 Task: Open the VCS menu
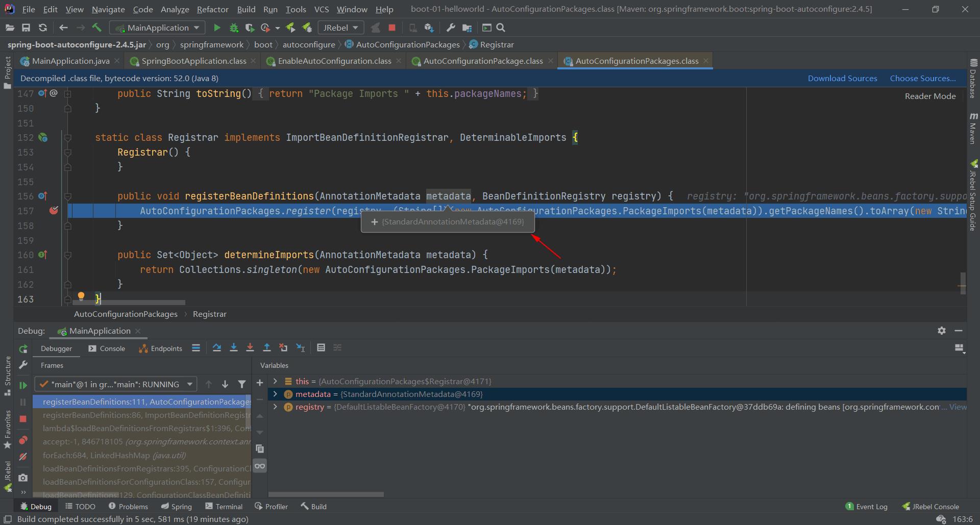click(322, 9)
